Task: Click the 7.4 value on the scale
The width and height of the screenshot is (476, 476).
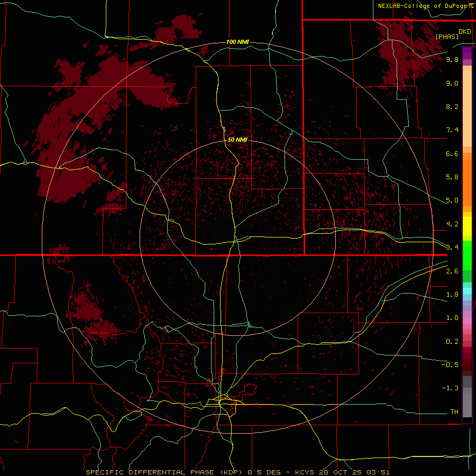Action: [452, 130]
